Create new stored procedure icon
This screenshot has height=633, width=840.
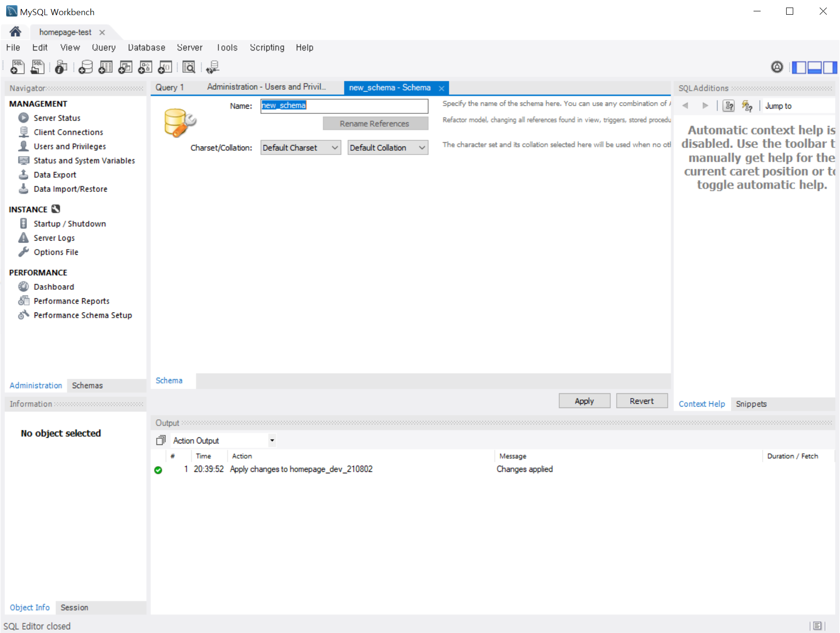pos(145,67)
